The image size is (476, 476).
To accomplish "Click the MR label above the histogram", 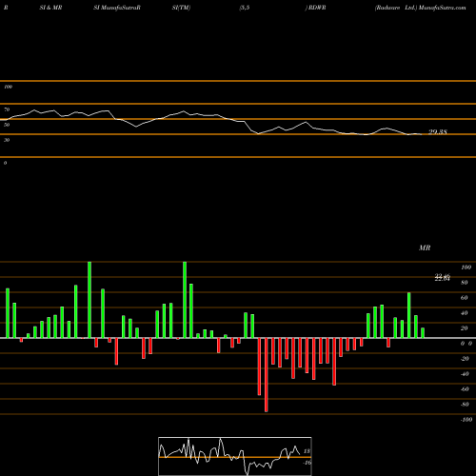I will 425,248.
